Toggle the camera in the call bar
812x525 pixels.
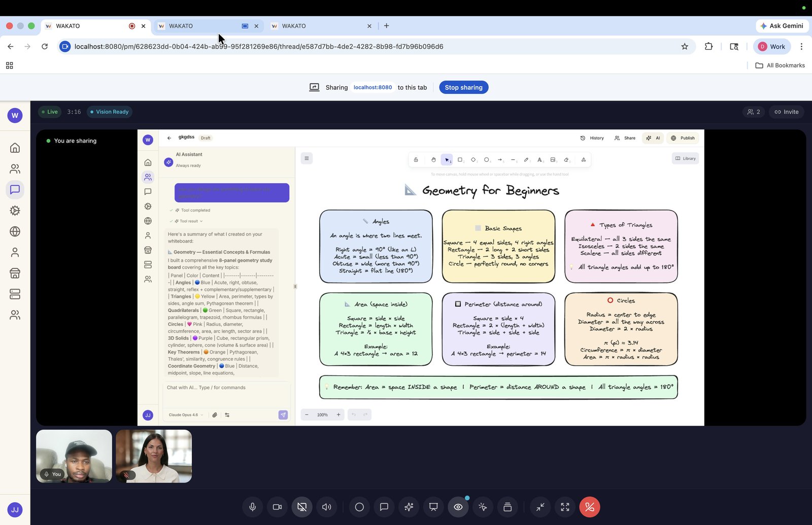pyautogui.click(x=277, y=507)
